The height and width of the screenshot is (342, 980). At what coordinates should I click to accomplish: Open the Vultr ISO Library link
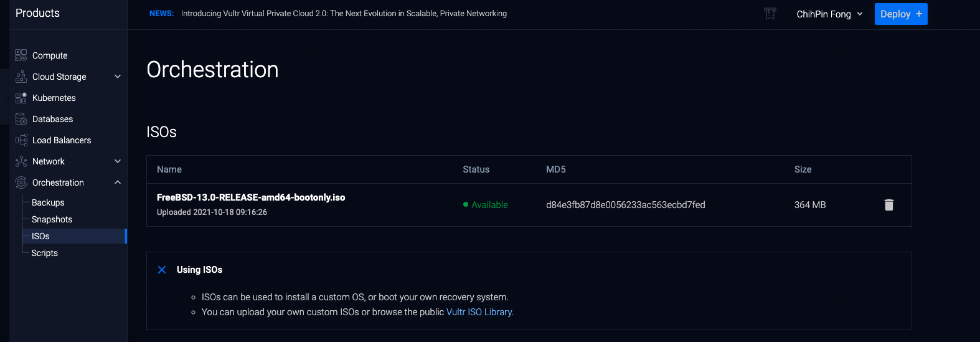(479, 312)
